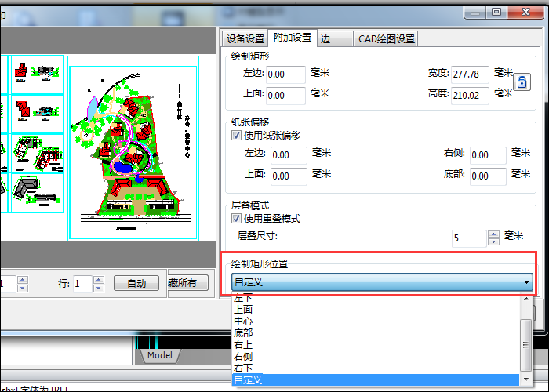
Task: Open the CAD绘图设置 tab
Action: click(386, 38)
